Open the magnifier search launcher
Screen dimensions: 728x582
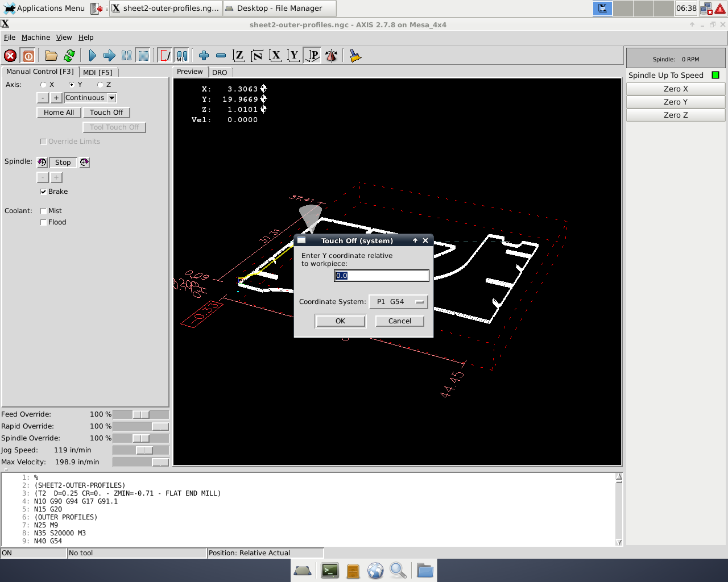pyautogui.click(x=398, y=570)
